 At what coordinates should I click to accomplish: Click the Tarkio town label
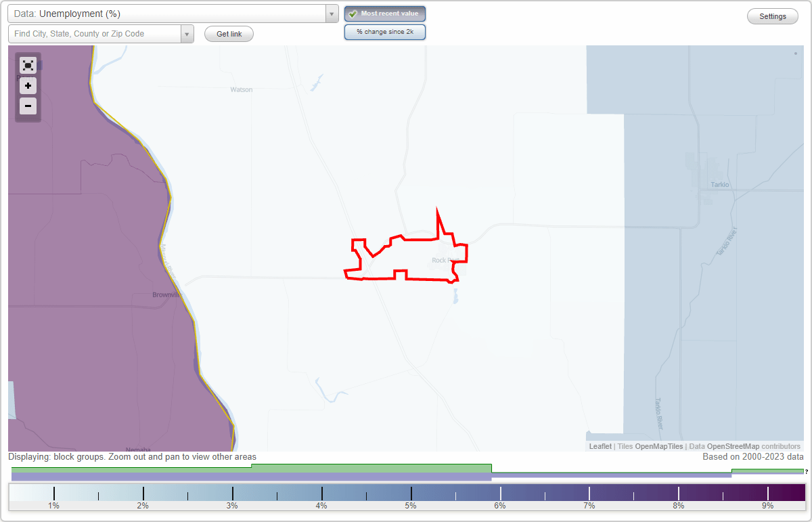[x=721, y=184]
